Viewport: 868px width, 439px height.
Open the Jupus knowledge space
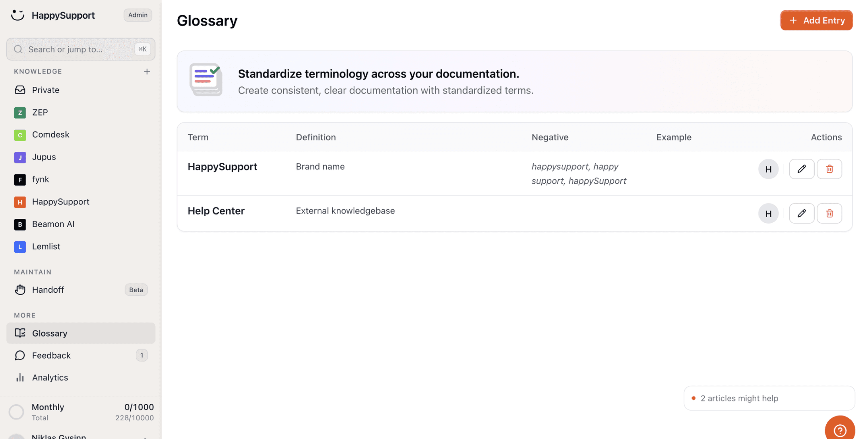81,157
